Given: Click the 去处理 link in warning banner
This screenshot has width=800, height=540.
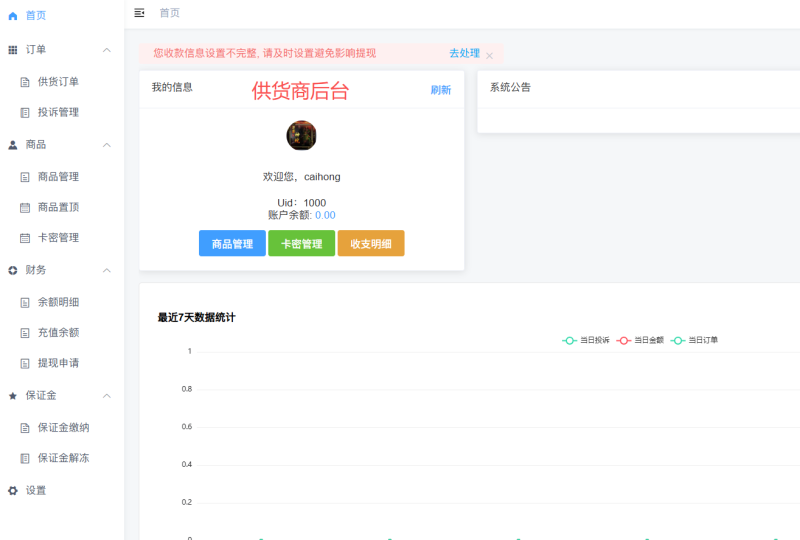Looking at the screenshot, I should (464, 53).
